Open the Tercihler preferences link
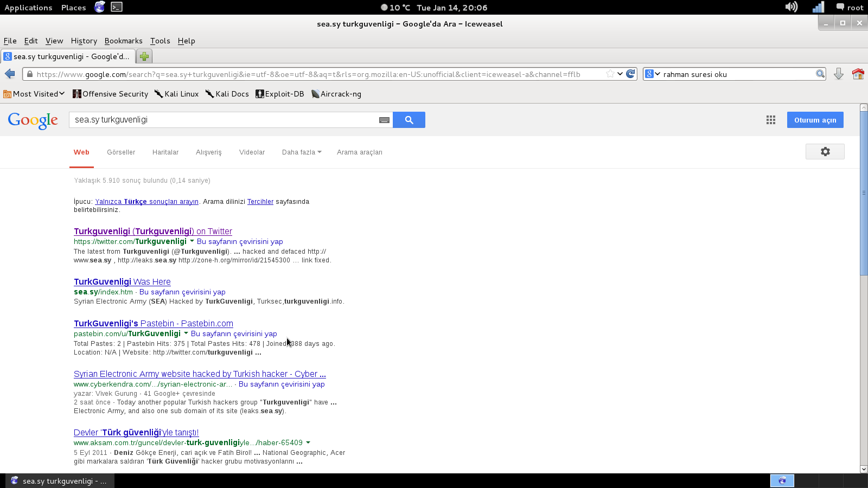Image resolution: width=868 pixels, height=488 pixels. pyautogui.click(x=260, y=202)
